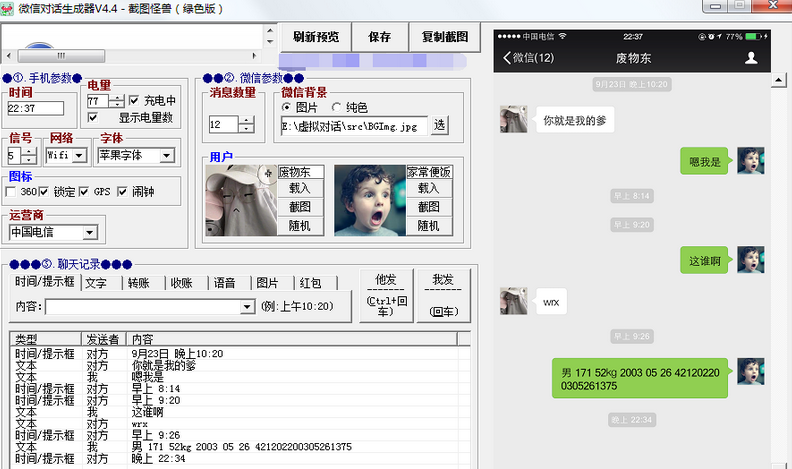The width and height of the screenshot is (792, 469).
Task: Enable the 360 icon checkbox
Action: click(13, 191)
